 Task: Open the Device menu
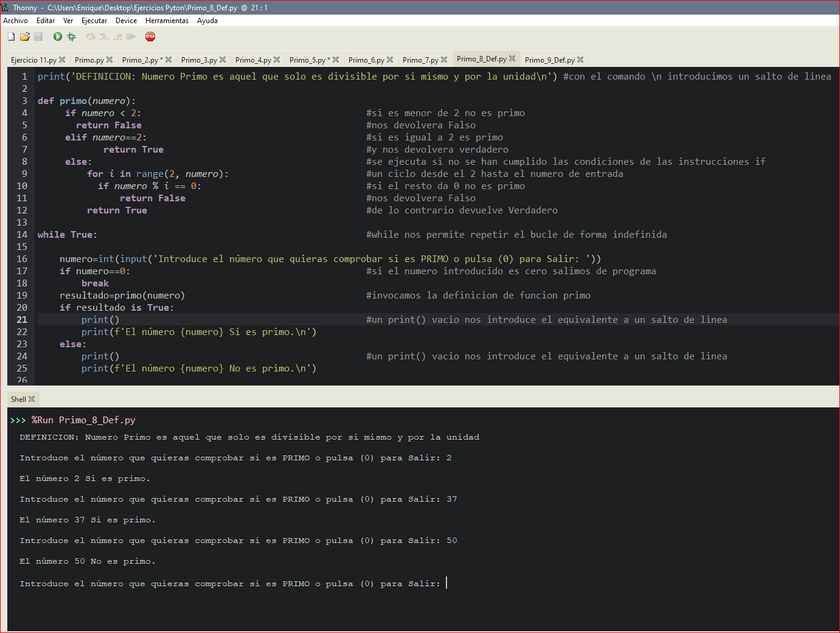[126, 20]
